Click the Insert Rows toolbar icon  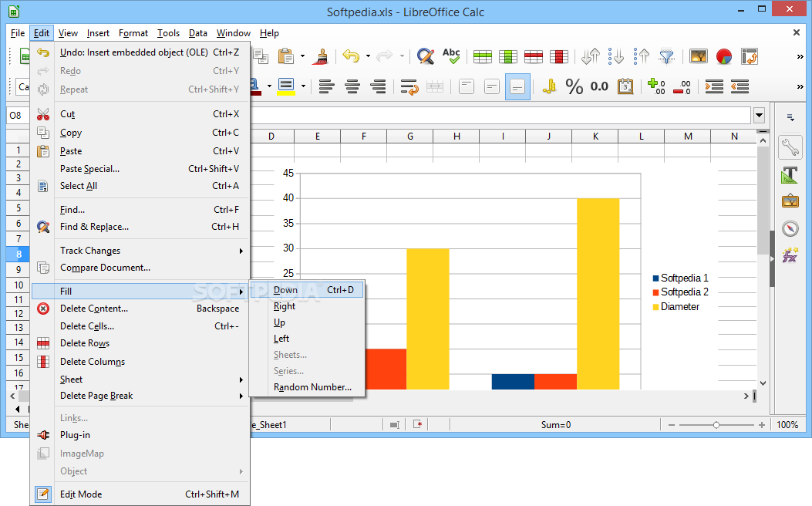482,56
